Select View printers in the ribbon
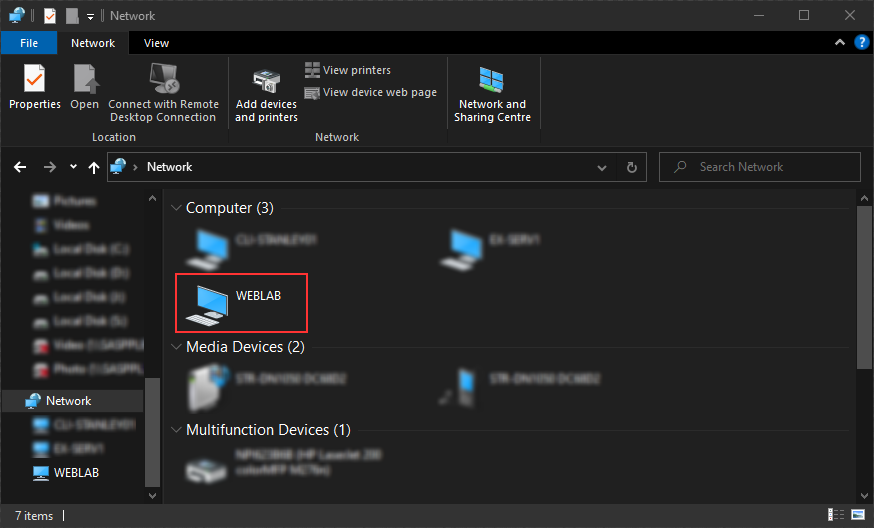Viewport: 874px width, 528px height. pyautogui.click(x=348, y=70)
